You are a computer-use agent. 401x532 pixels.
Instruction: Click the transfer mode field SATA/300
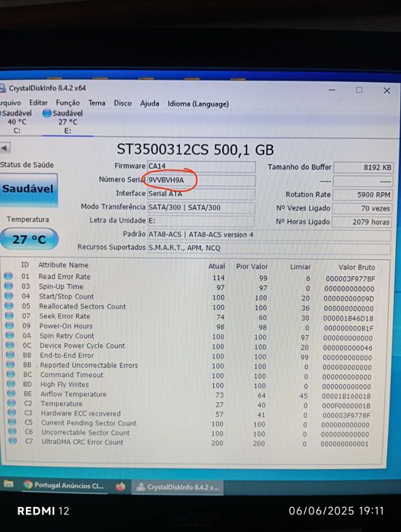click(201, 207)
